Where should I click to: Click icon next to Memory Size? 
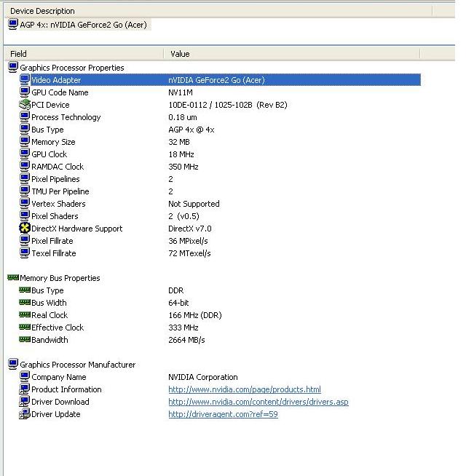pyautogui.click(x=25, y=141)
